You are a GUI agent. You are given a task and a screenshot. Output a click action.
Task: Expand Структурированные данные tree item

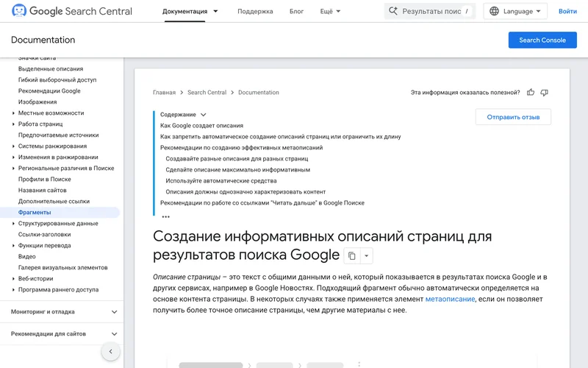click(x=13, y=224)
